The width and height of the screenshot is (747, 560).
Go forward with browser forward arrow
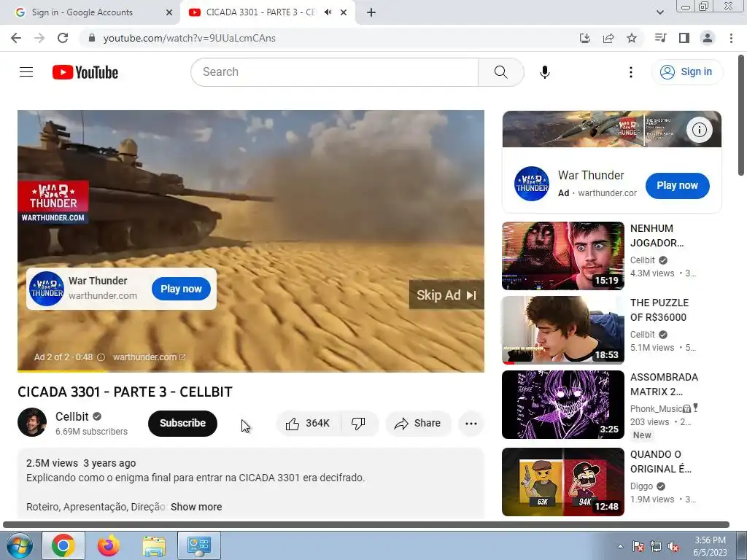pos(39,38)
